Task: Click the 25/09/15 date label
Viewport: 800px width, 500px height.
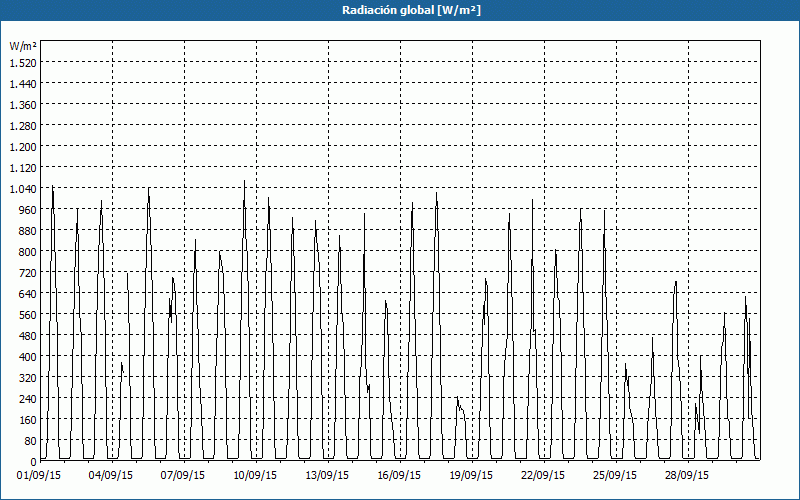Action: (615, 476)
